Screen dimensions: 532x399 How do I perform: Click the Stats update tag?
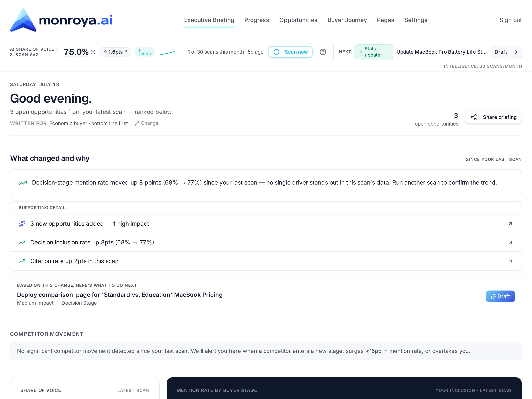[x=373, y=52]
